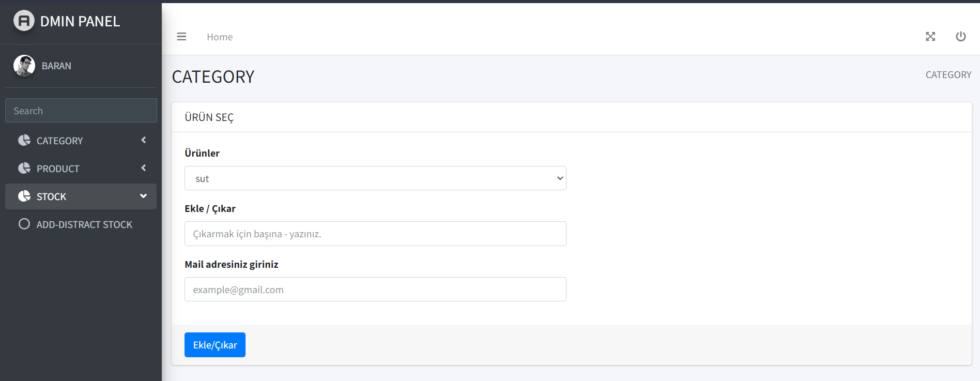Screen dimensions: 980x381
Task: Click the ADD-DISTRACT STOCK circle icon
Action: [x=24, y=224]
